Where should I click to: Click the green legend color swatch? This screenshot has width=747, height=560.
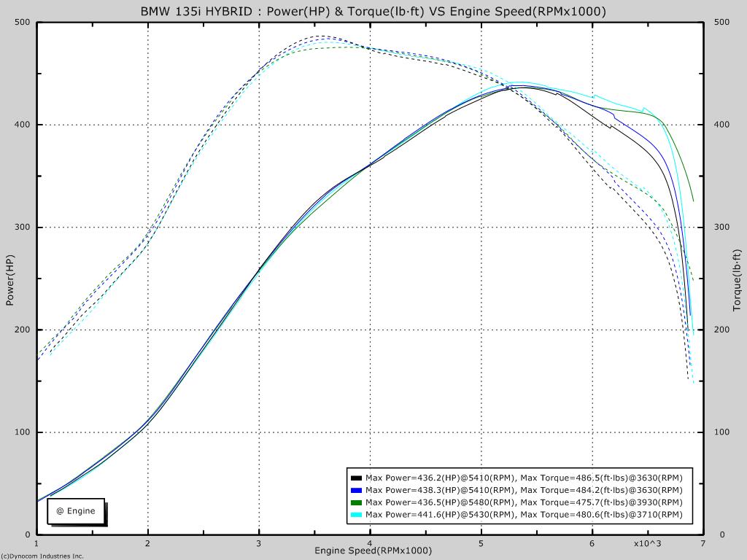click(356, 502)
